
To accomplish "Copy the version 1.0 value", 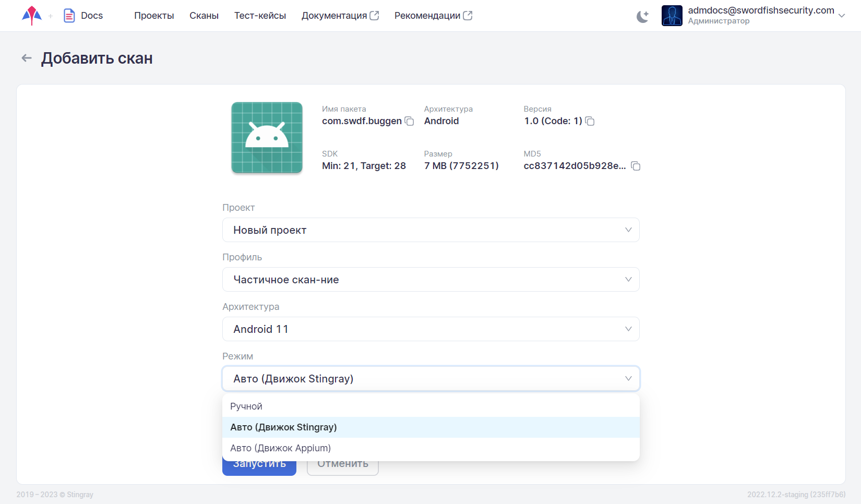I will pos(590,122).
